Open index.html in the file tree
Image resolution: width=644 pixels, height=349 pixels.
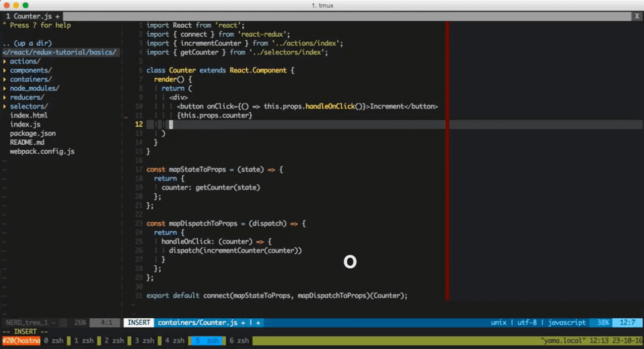click(x=29, y=116)
